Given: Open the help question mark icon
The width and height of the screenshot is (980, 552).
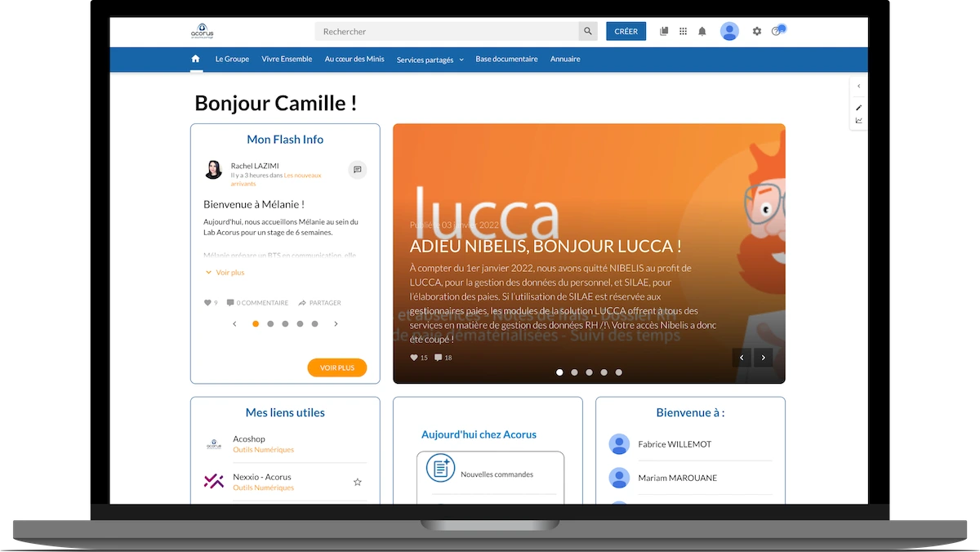Looking at the screenshot, I should (x=777, y=31).
